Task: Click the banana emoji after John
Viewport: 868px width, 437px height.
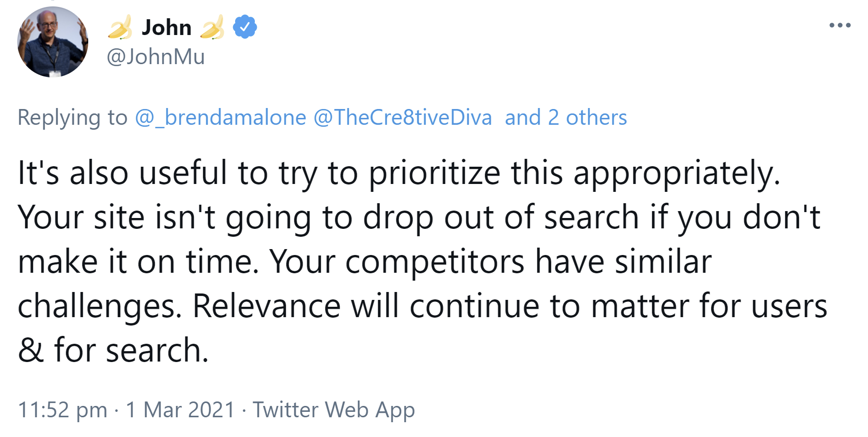Action: coord(213,27)
